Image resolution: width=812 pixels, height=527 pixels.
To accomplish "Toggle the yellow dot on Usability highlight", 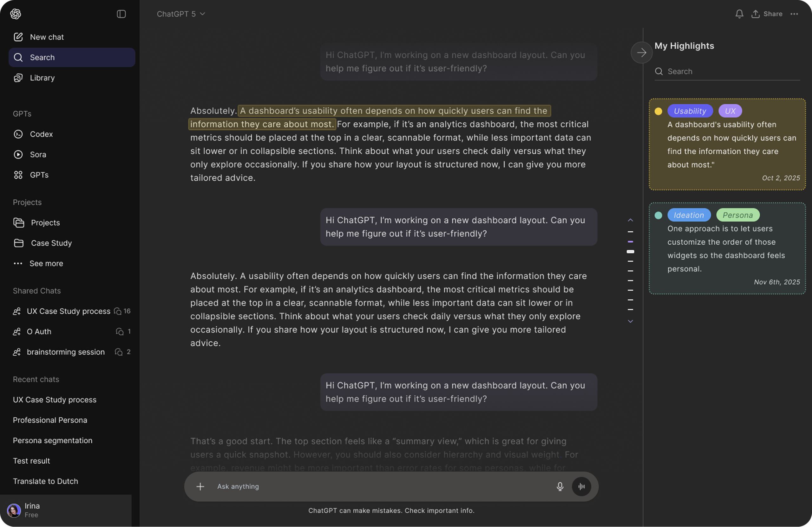I will click(659, 112).
